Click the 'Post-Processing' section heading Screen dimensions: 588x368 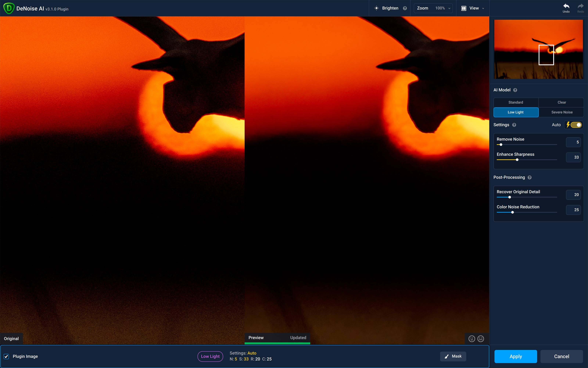[509, 177]
